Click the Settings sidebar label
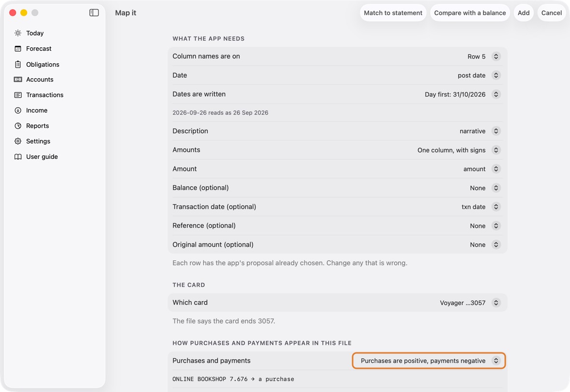The height and width of the screenshot is (392, 570). point(38,141)
